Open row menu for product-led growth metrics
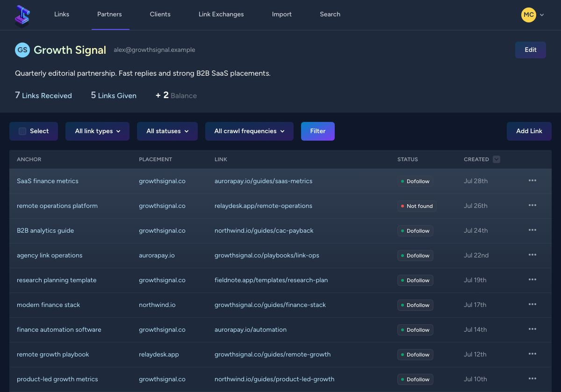Image resolution: width=561 pixels, height=392 pixels. [x=532, y=379]
